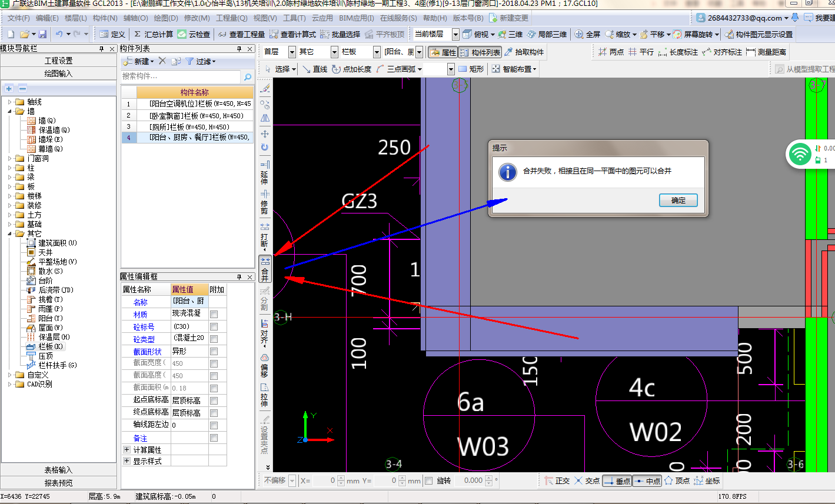This screenshot has height=504, width=835.
Task: Choose the 对齐标注 aligned dimension tool
Action: point(722,52)
